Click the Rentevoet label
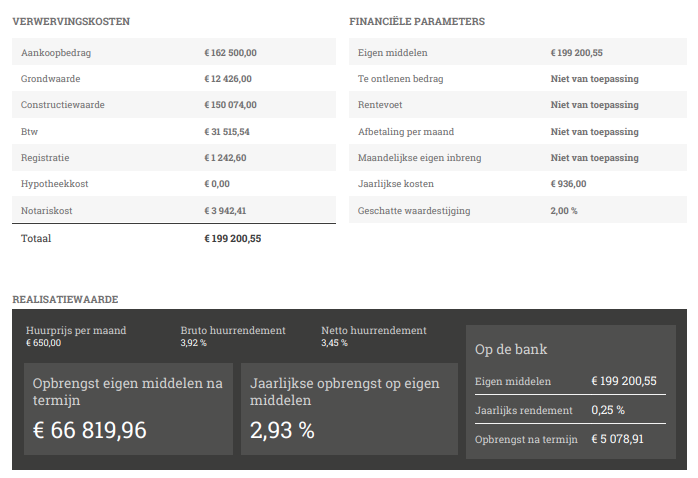 (380, 105)
